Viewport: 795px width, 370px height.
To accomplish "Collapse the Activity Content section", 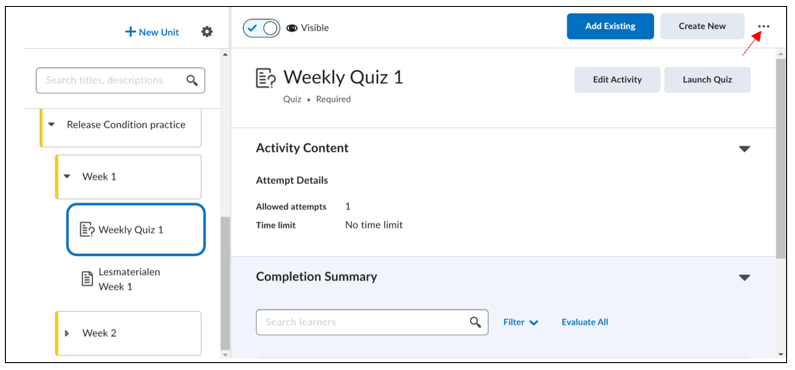I will pyautogui.click(x=744, y=149).
